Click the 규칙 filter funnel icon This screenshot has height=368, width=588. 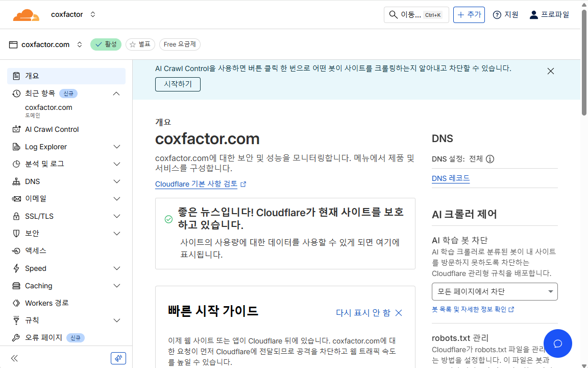pos(16,320)
